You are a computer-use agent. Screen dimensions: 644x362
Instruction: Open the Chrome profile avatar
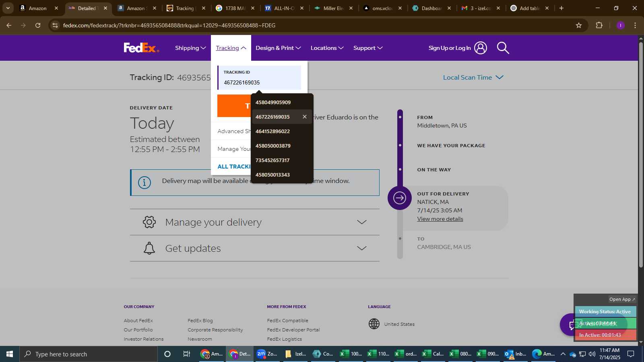(x=621, y=25)
